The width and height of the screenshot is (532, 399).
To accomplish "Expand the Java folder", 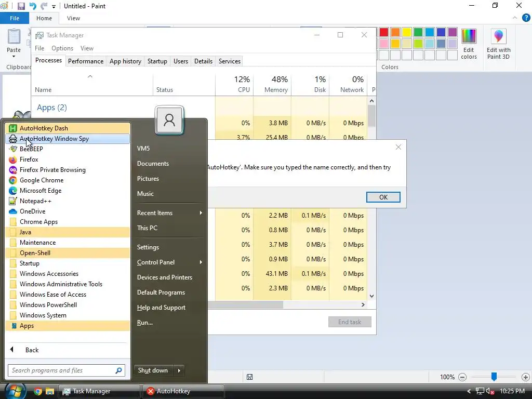I will [68, 232].
